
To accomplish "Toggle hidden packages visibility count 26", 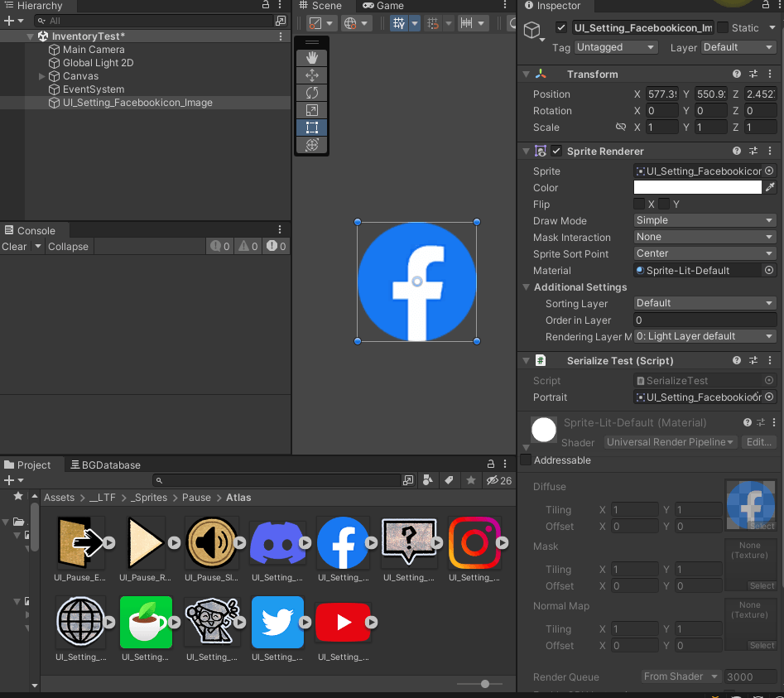I will tap(499, 480).
